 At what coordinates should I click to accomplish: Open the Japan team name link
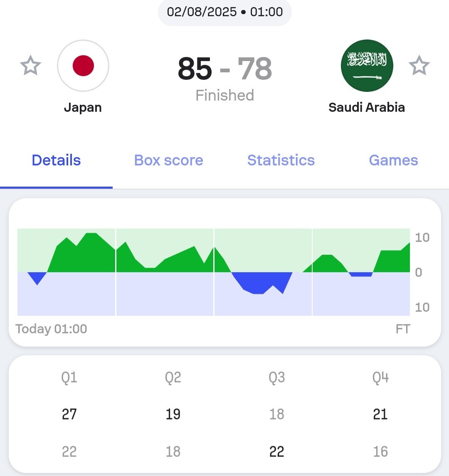(x=83, y=107)
